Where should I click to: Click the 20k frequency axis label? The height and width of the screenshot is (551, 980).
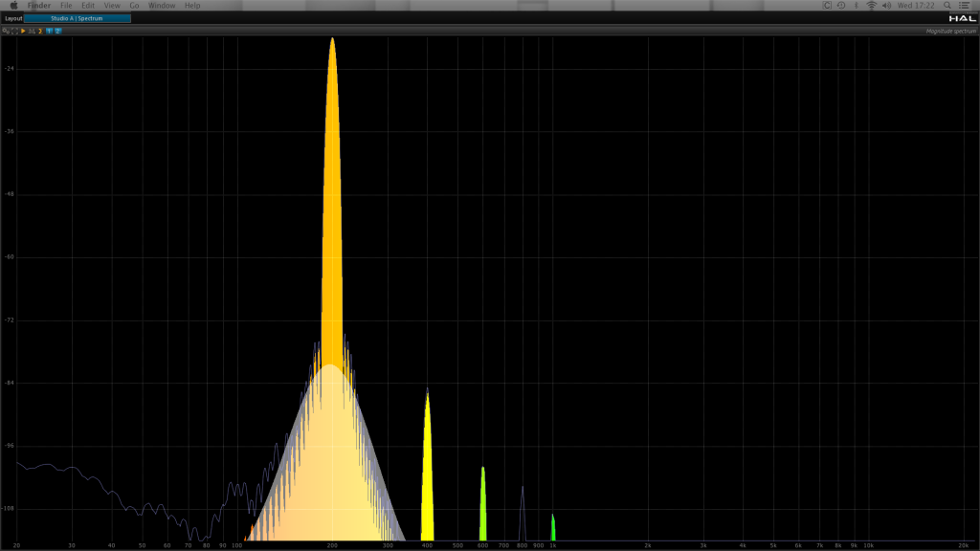(x=963, y=545)
